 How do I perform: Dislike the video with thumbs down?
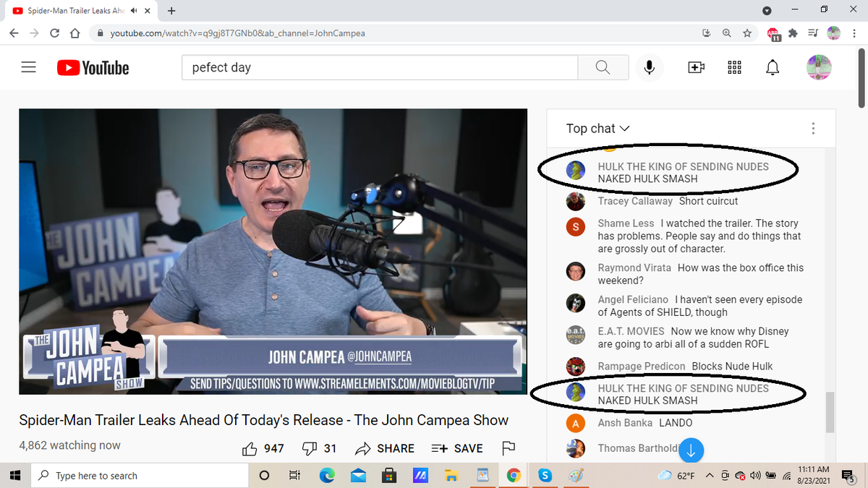pos(310,448)
